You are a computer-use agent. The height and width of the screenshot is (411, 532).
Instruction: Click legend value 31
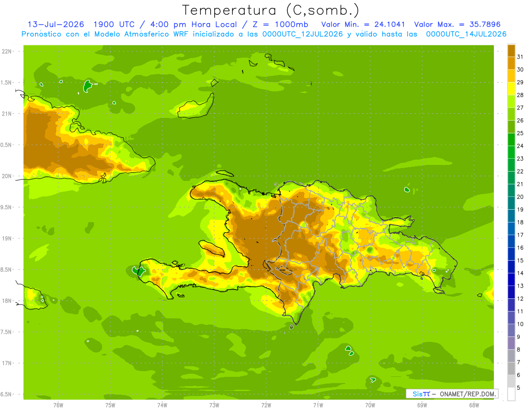[x=520, y=57]
